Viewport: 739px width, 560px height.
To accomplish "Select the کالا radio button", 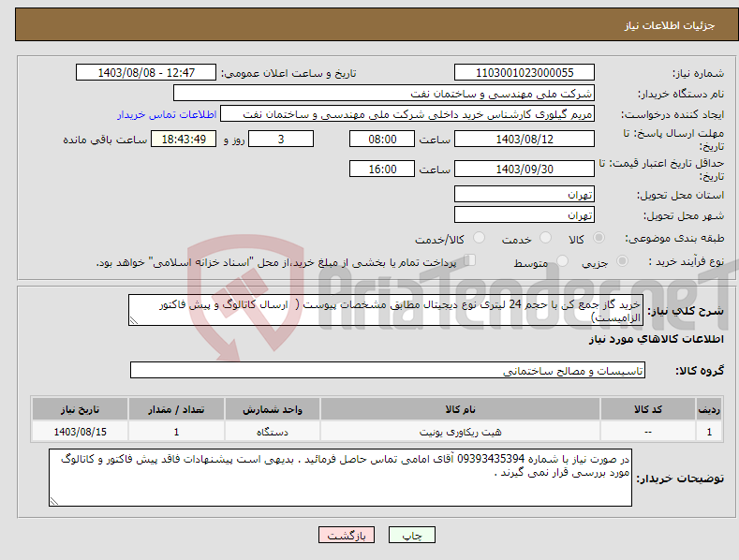I will (599, 238).
